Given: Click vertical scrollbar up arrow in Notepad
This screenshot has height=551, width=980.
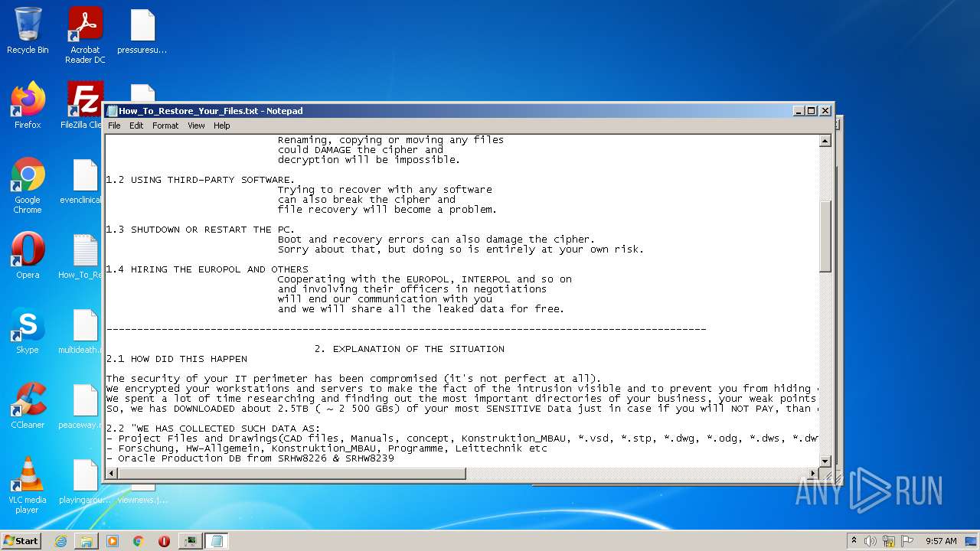Looking at the screenshot, I should click(825, 141).
